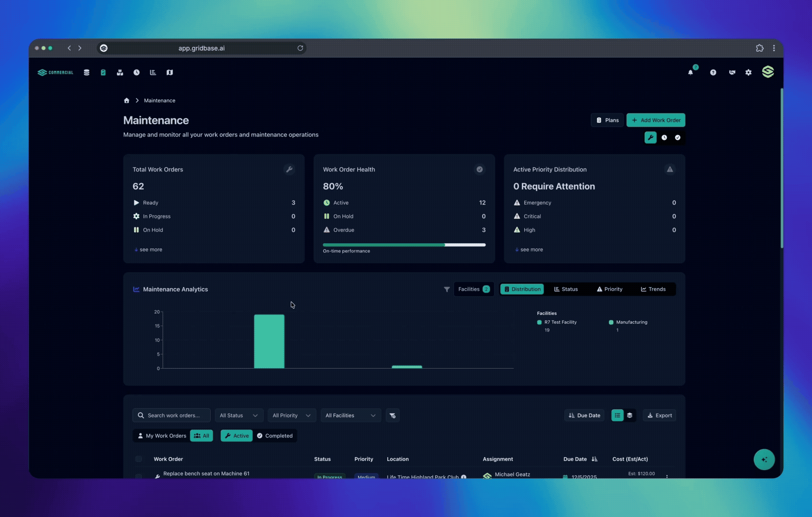The height and width of the screenshot is (517, 812).
Task: Click the help question mark icon
Action: [x=713, y=72]
